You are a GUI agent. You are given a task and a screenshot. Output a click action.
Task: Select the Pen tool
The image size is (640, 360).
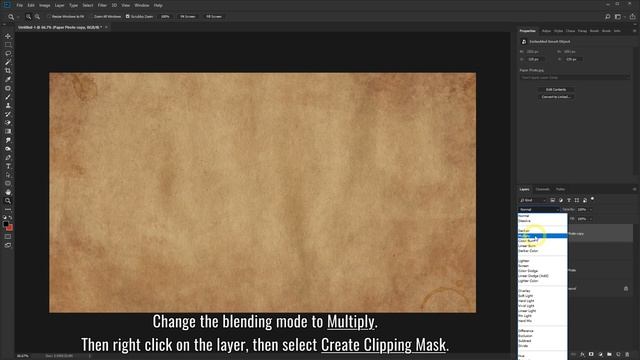(x=8, y=158)
